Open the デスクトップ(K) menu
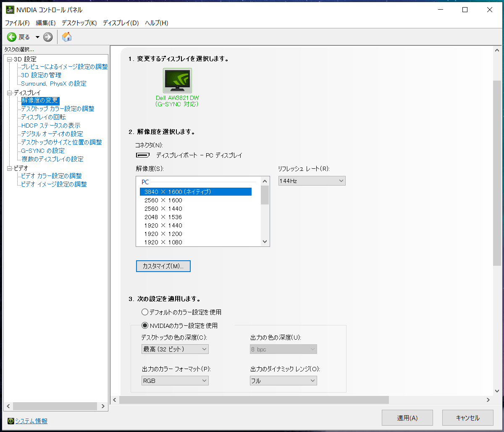 click(x=79, y=23)
